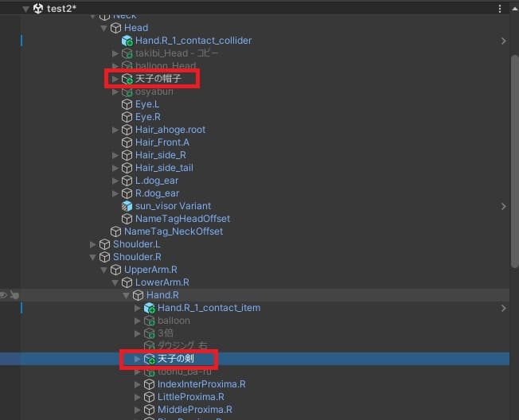
Task: Collapse Hand.R
Action: point(126,295)
